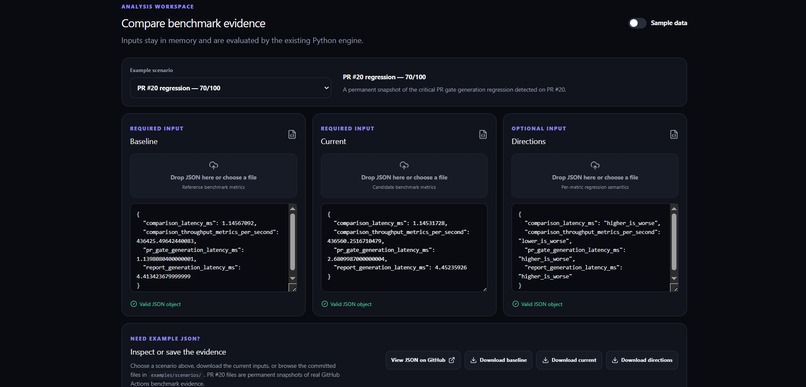Click the JSON file icon on Baseline card
The height and width of the screenshot is (387, 806).
pyautogui.click(x=291, y=135)
